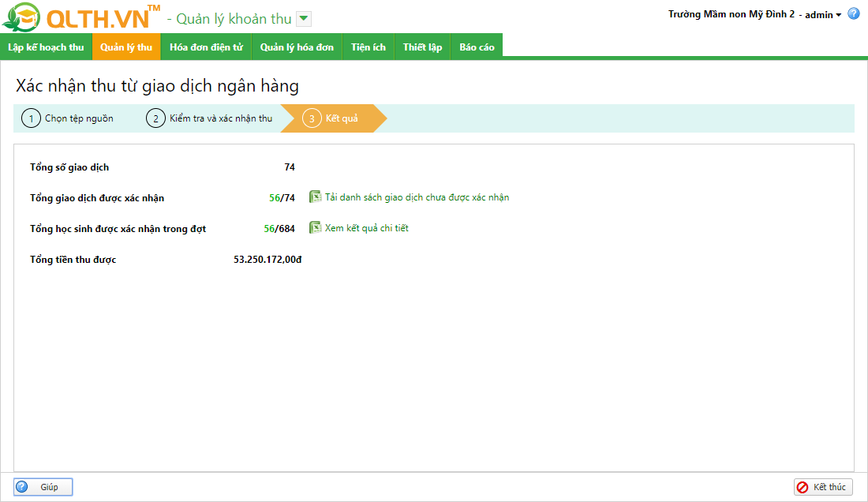Click the 56/74 confirmed transactions value
This screenshot has width=868, height=502.
coord(282,198)
